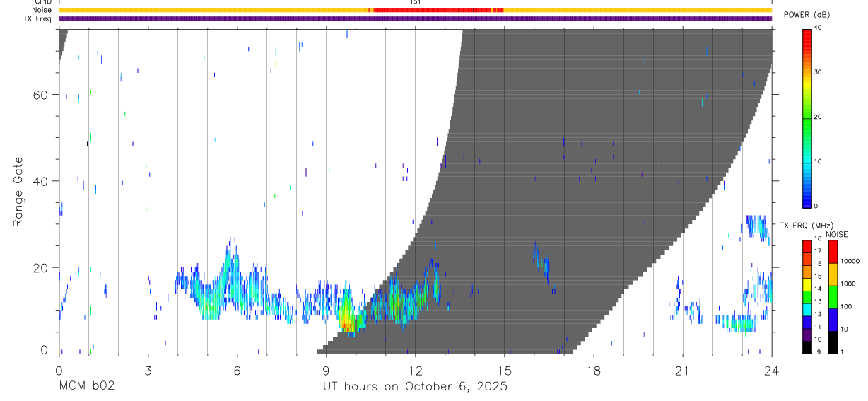This screenshot has height=401, width=868.
Task: Click the red noise legend swatch
Action: click(x=832, y=251)
